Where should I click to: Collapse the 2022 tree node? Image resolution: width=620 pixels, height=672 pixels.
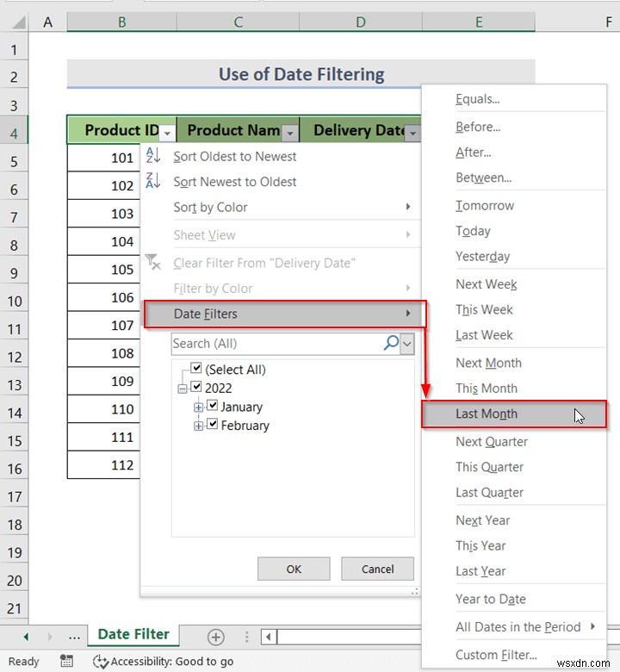pyautogui.click(x=183, y=389)
